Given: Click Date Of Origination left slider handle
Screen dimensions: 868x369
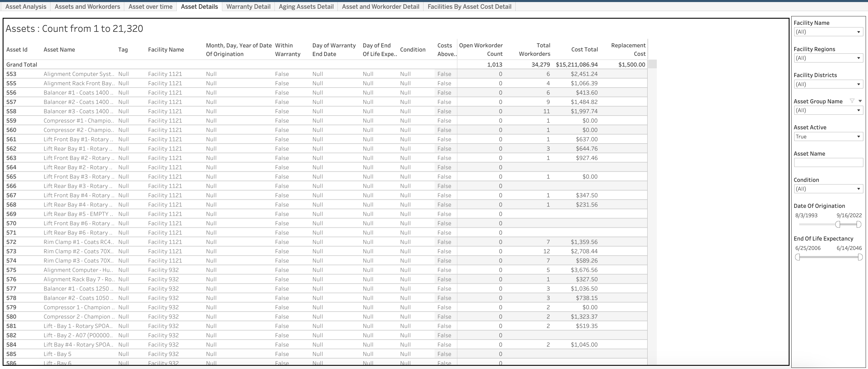Looking at the screenshot, I should (838, 224).
